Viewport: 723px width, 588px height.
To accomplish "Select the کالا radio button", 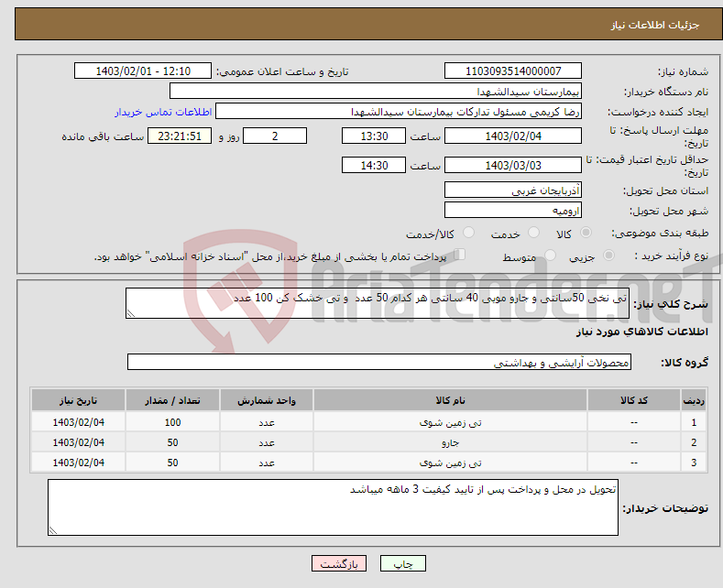I will (x=586, y=233).
